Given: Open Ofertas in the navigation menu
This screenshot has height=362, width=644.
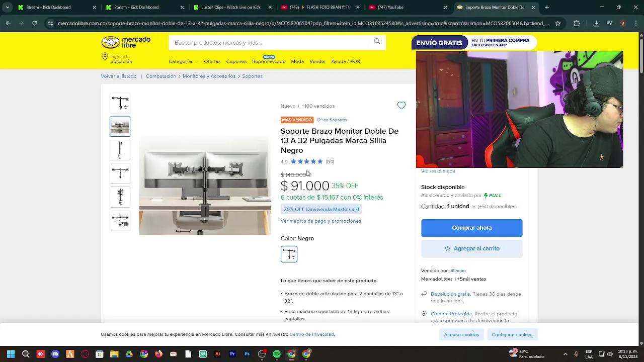Looking at the screenshot, I should click(212, 61).
